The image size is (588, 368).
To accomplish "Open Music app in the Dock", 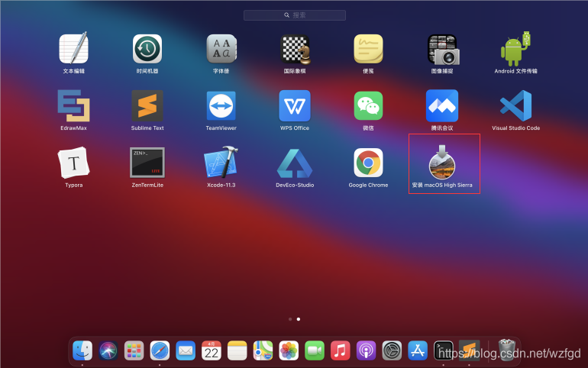I will tap(340, 350).
